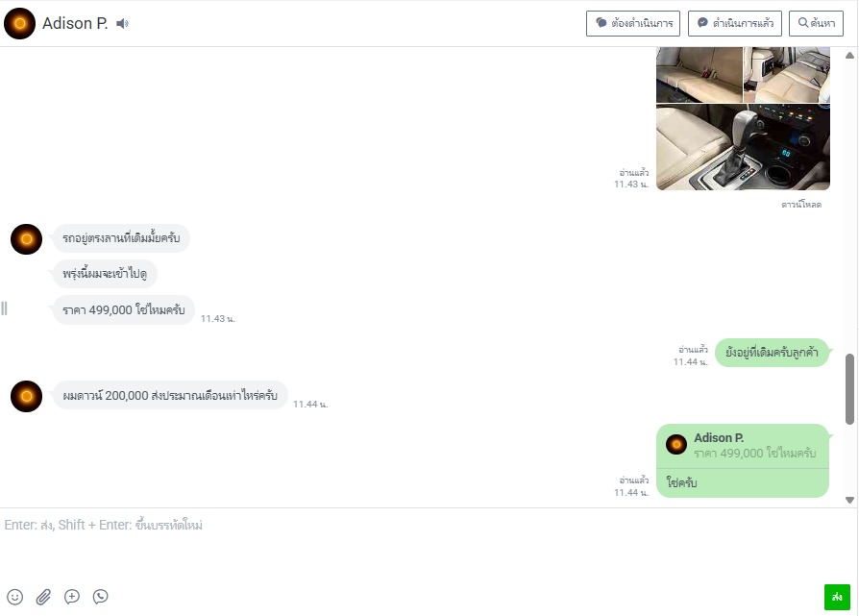Click the green ส่ง send button
859x616 pixels.
point(837,597)
